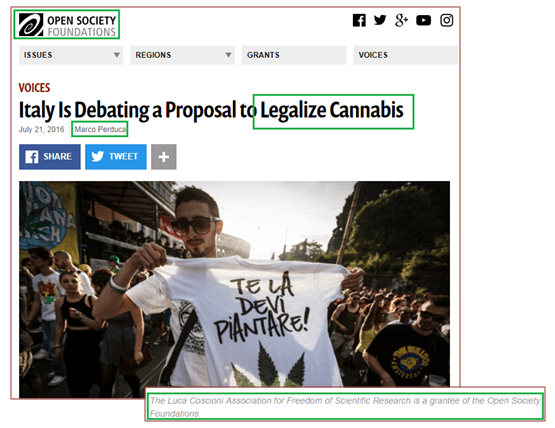
Task: Click the TWEET button
Action: pyautogui.click(x=116, y=157)
